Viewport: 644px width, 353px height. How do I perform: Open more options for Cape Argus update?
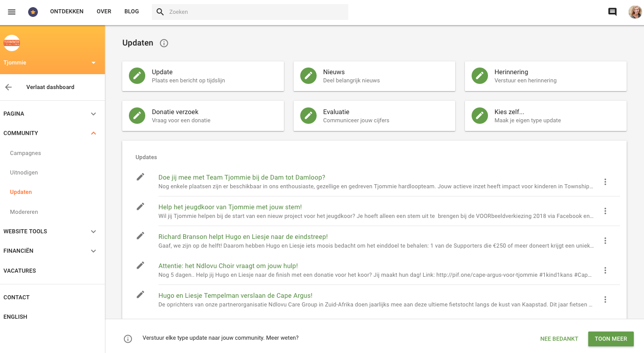click(605, 299)
